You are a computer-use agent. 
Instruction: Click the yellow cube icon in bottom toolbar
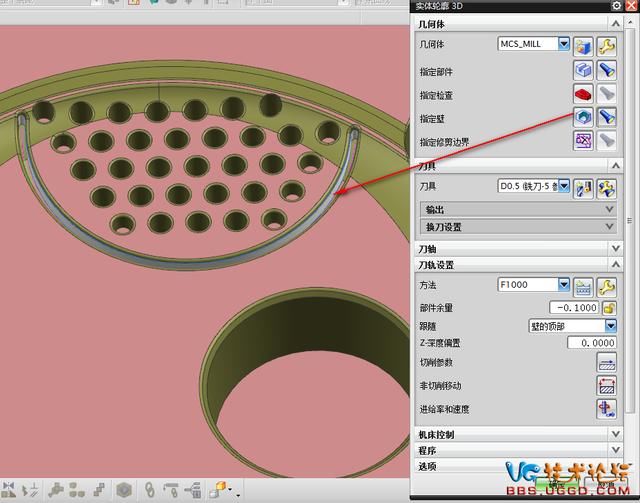217,489
